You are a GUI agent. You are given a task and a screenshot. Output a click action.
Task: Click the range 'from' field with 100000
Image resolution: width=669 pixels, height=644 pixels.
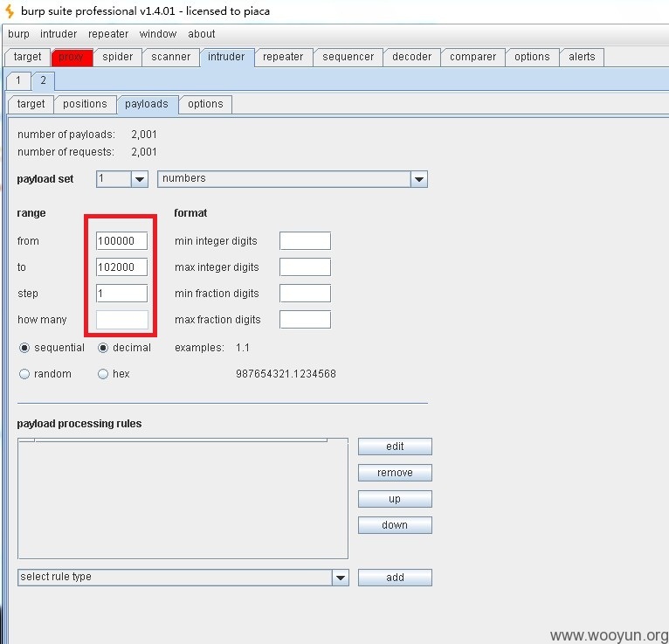121,241
